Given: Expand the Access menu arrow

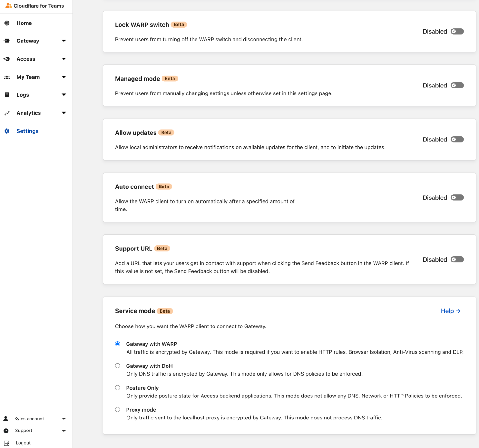Looking at the screenshot, I should click(64, 59).
